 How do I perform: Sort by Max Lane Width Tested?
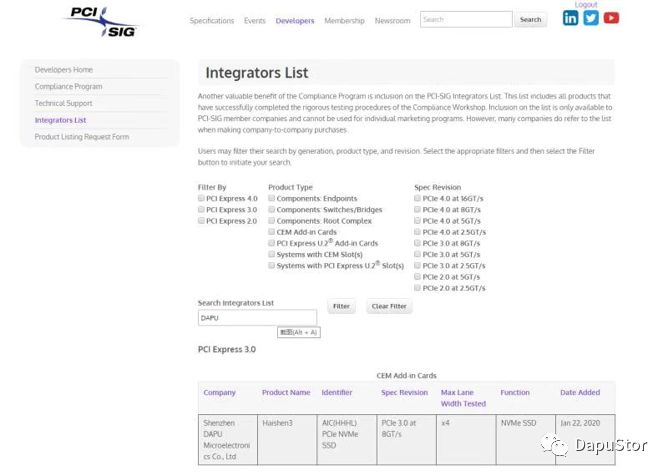pos(463,398)
